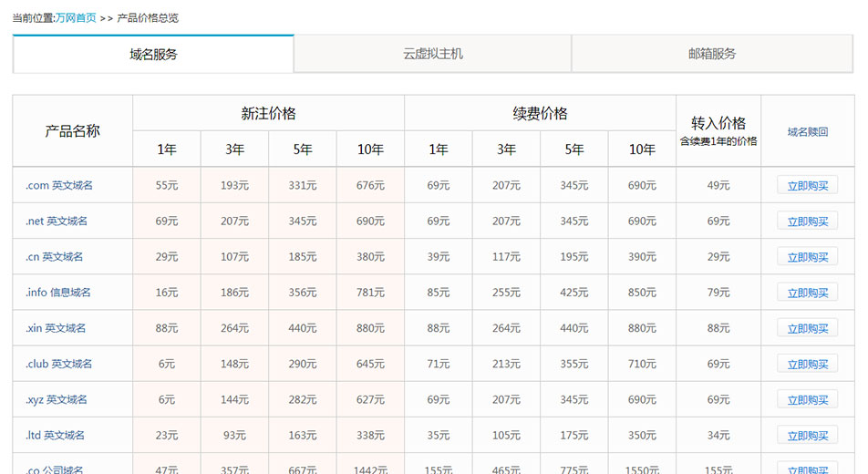Purchase the .xin 英文域名

coord(807,328)
